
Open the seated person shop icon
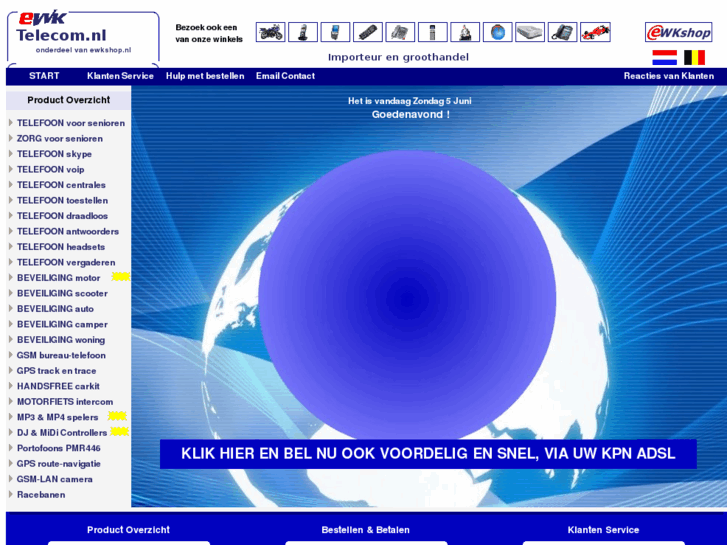coord(465,32)
